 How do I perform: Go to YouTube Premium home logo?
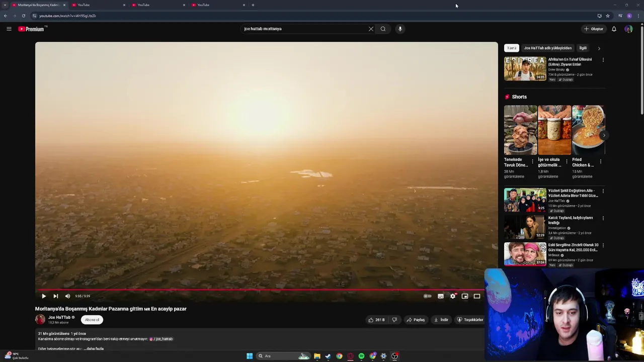tap(32, 29)
